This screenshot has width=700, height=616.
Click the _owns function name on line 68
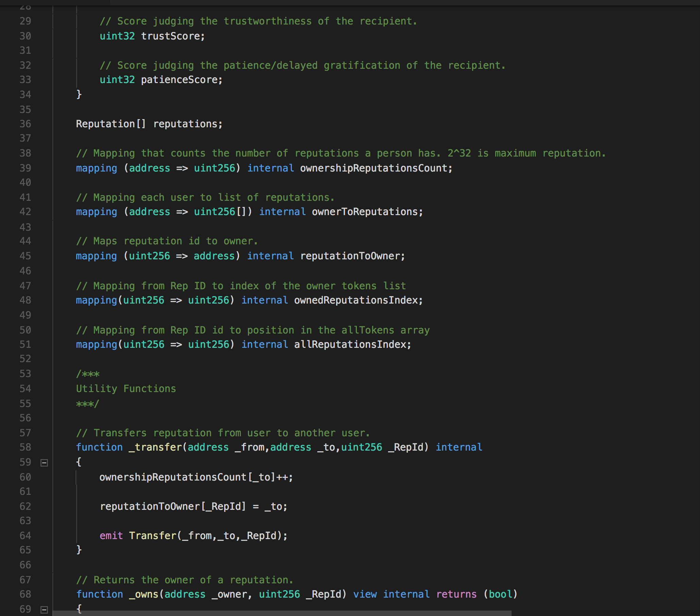click(x=144, y=594)
